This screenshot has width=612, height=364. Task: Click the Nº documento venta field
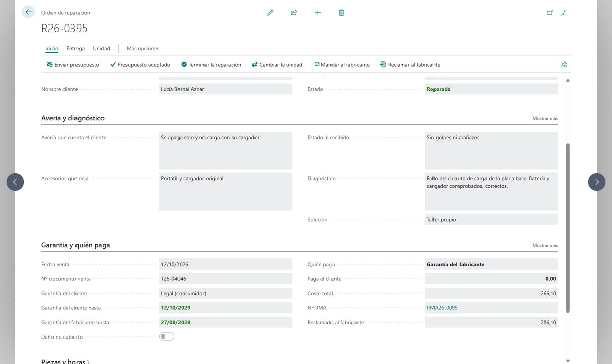point(225,279)
